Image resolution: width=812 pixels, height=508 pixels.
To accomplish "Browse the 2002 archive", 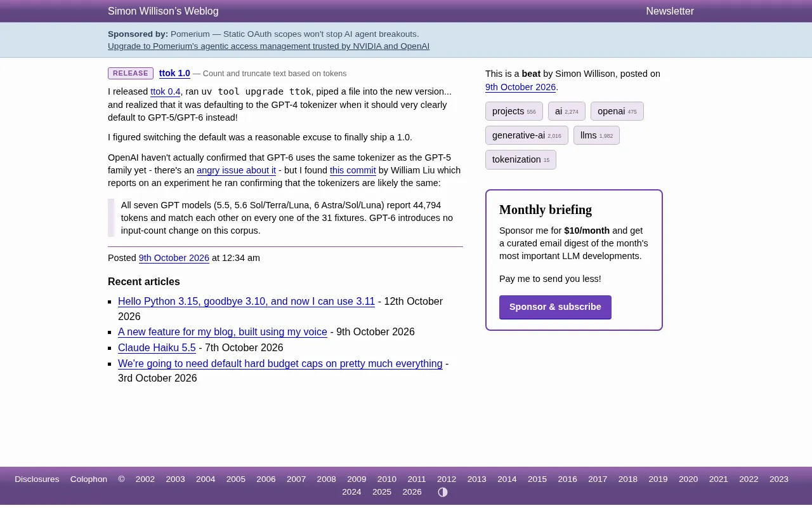I will click(145, 479).
